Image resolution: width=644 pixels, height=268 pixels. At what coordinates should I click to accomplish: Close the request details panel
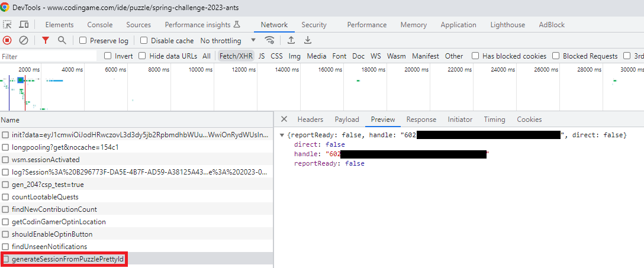pos(284,120)
